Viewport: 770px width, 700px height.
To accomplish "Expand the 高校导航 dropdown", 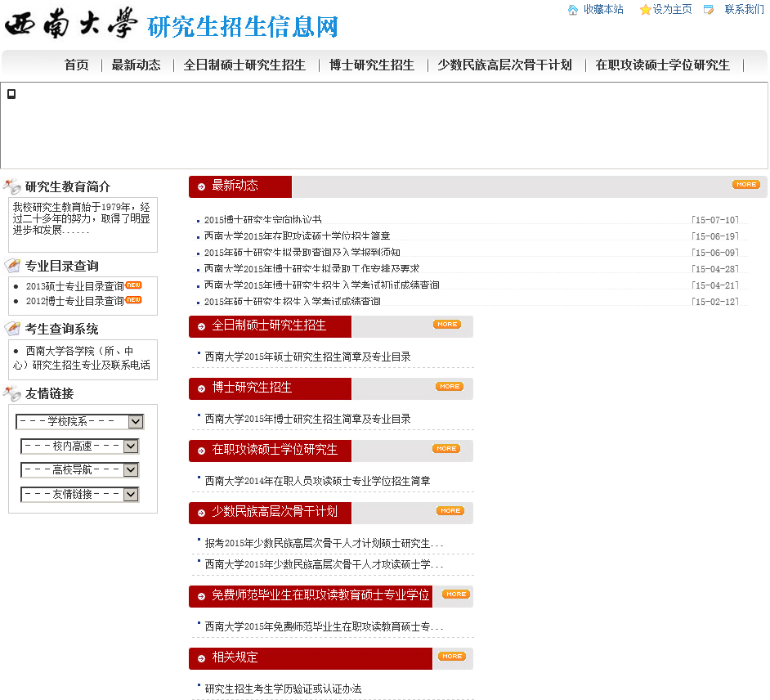I will pos(79,469).
